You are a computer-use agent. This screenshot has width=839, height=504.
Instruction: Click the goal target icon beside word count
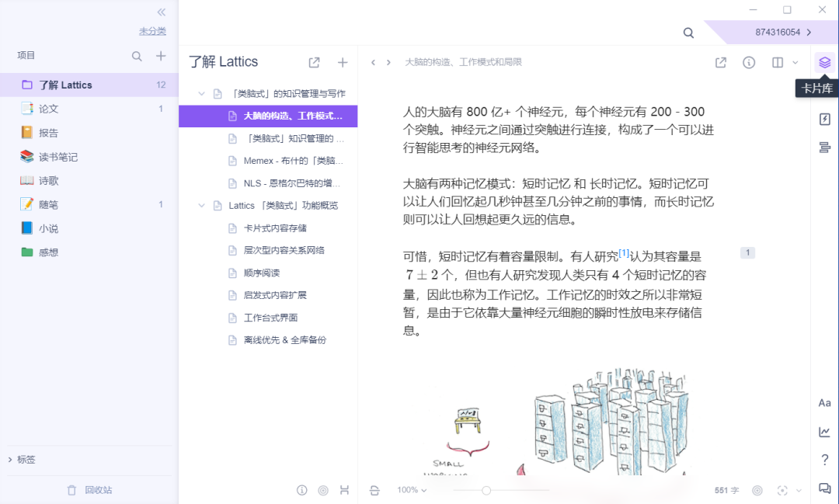757,490
